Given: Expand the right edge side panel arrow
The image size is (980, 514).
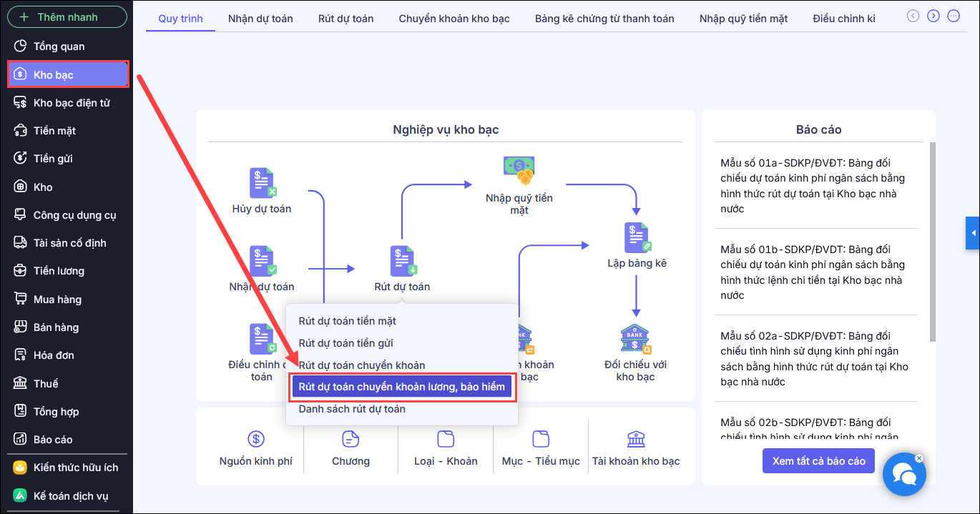Looking at the screenshot, I should click(x=973, y=233).
